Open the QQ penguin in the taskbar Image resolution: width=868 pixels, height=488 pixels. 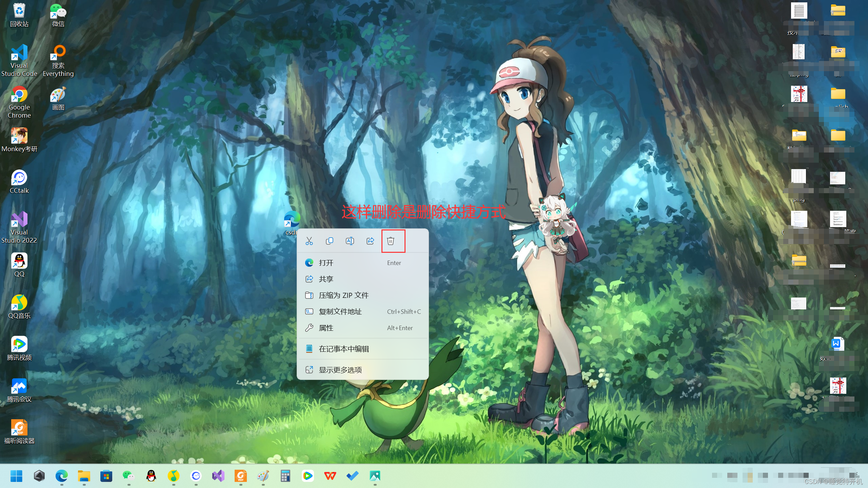151,476
